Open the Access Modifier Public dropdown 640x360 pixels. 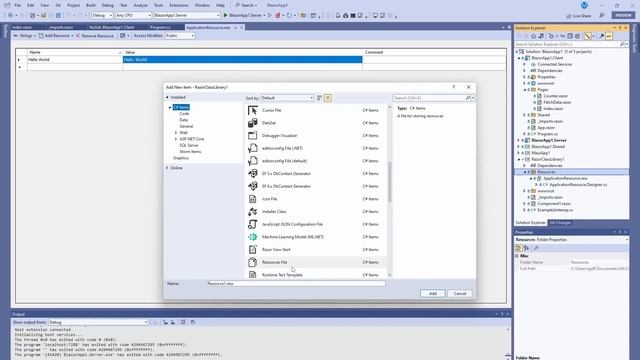(x=180, y=36)
